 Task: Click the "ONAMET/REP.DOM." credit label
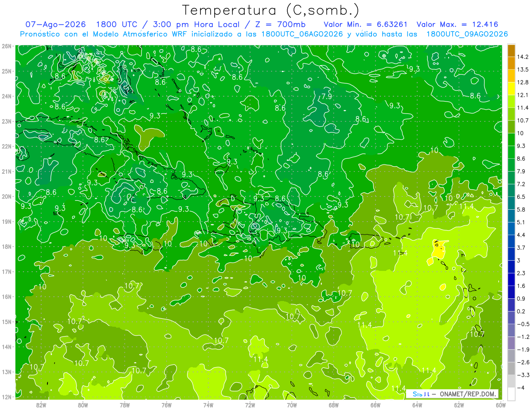pos(469,394)
